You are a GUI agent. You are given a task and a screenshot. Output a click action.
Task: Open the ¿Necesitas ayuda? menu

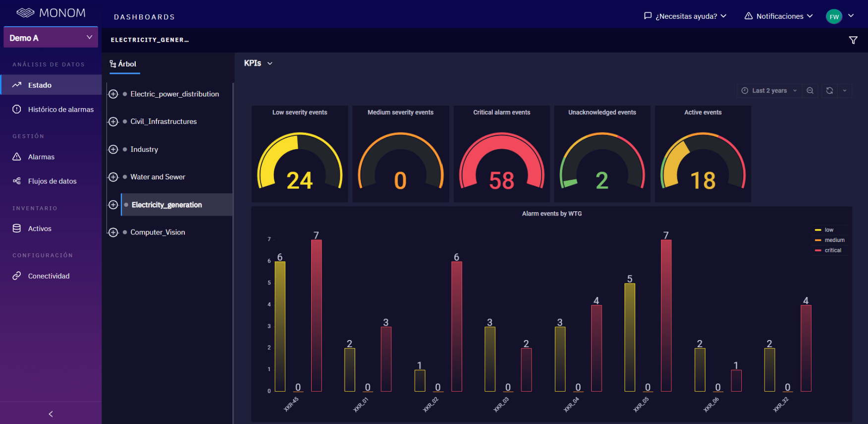[685, 16]
